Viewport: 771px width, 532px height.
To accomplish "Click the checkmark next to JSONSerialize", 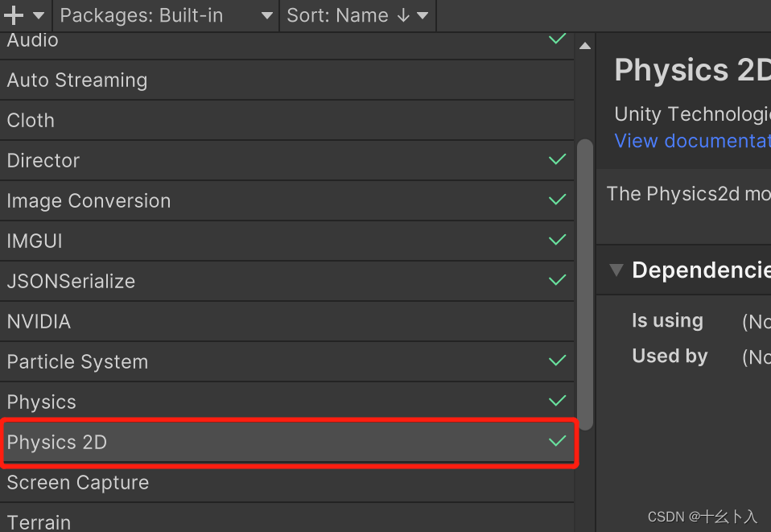I will pyautogui.click(x=557, y=280).
